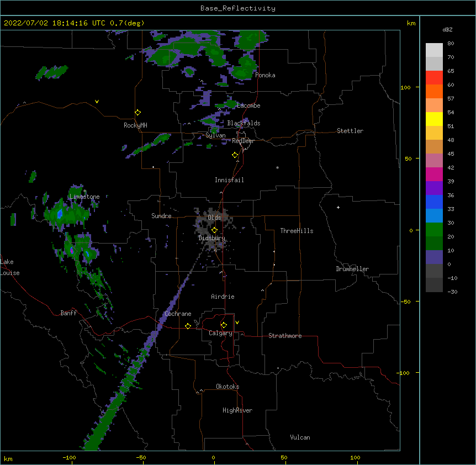The height and width of the screenshot is (465, 476).
Task: Click the Stettler label
Action: [x=350, y=131]
